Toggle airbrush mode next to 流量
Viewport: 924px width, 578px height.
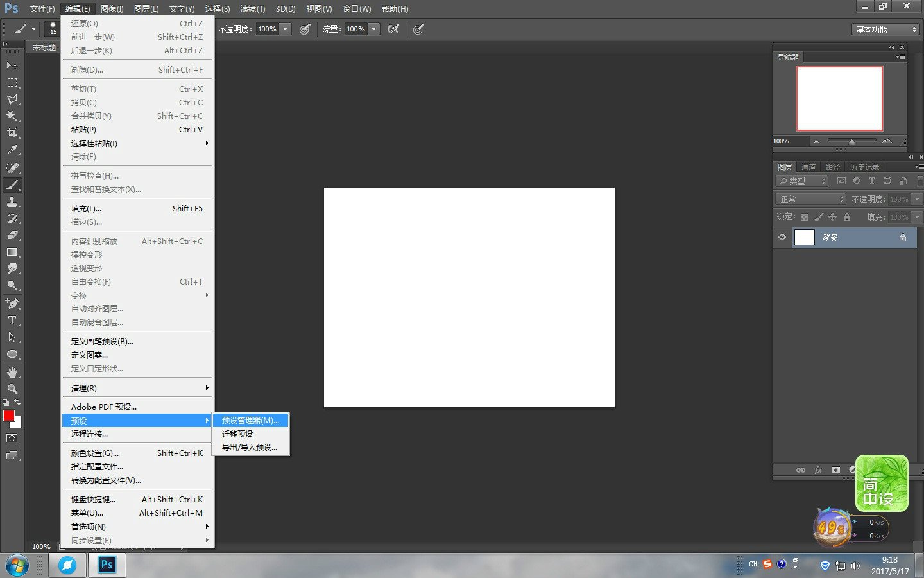393,29
